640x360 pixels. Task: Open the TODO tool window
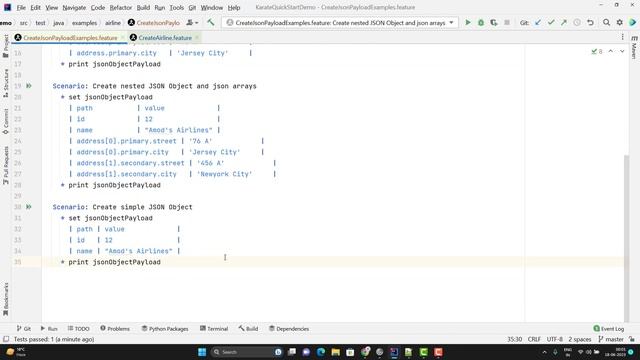[x=78, y=329]
